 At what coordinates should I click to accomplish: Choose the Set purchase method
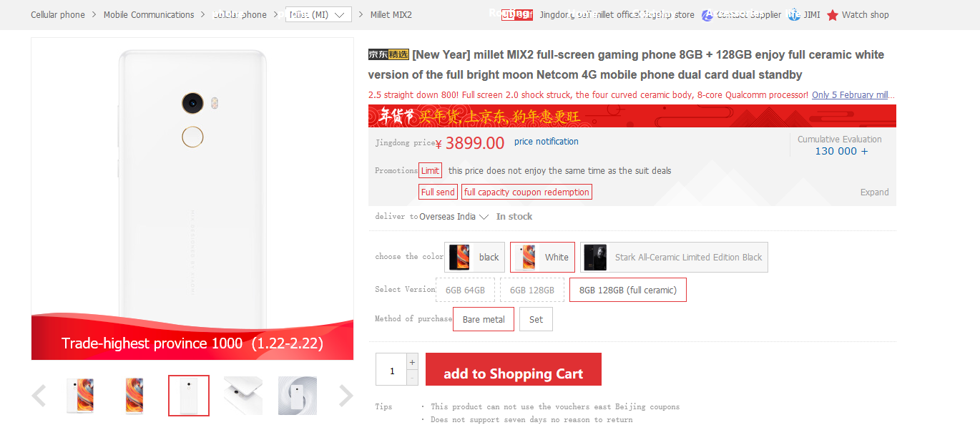[536, 319]
